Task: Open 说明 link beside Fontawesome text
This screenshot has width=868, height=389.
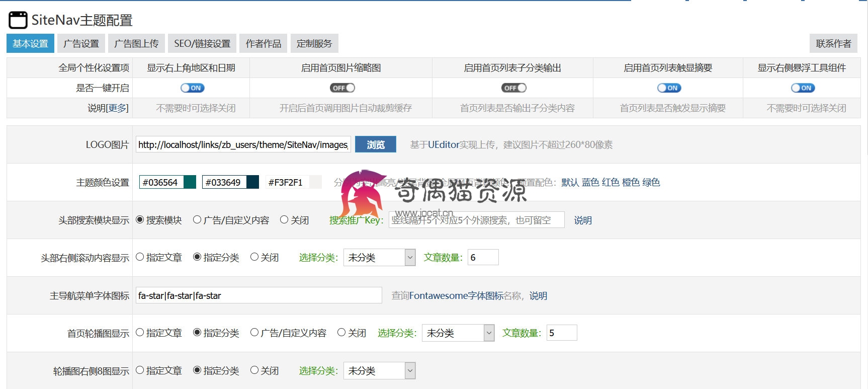Action: click(x=538, y=296)
